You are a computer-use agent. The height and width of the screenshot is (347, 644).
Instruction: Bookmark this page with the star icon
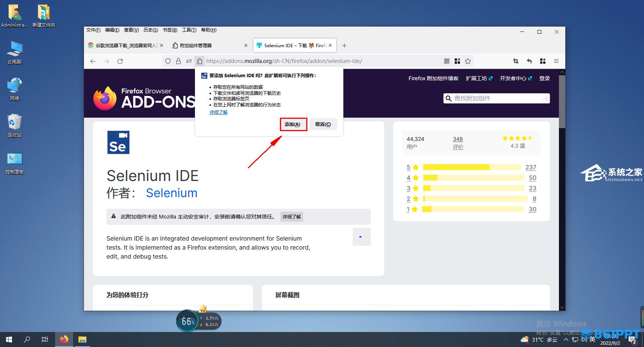point(468,61)
